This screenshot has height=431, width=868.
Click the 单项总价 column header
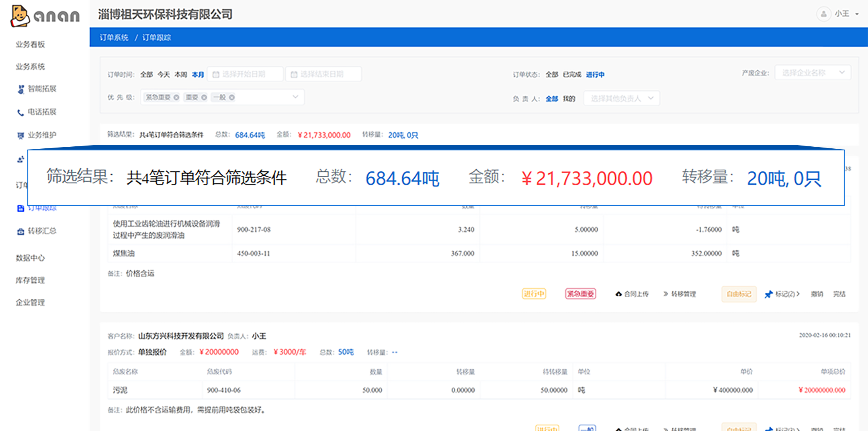click(x=833, y=371)
